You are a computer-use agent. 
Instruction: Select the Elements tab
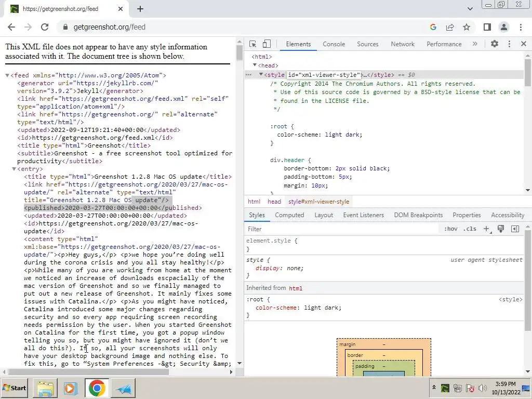click(x=298, y=44)
